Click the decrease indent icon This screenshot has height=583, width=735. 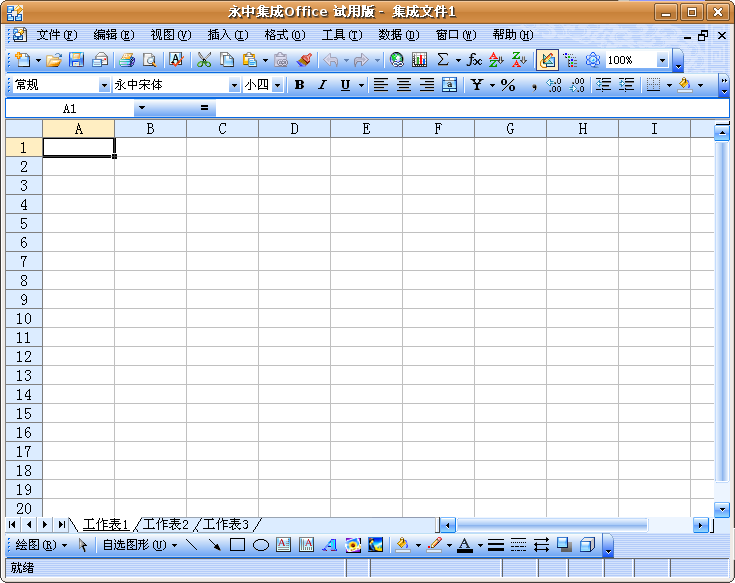tap(603, 85)
